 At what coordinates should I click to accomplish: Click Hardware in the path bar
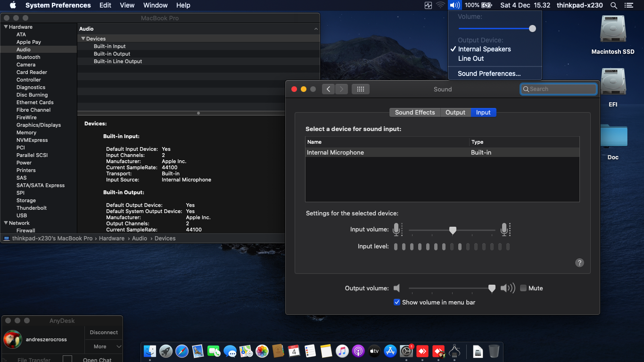(x=112, y=239)
